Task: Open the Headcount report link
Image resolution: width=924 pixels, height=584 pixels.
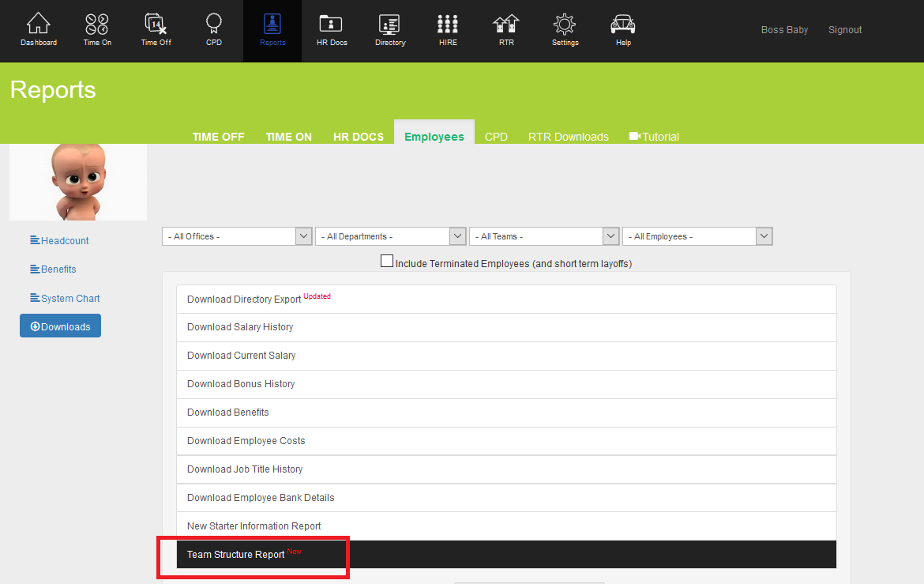Action: 65,241
